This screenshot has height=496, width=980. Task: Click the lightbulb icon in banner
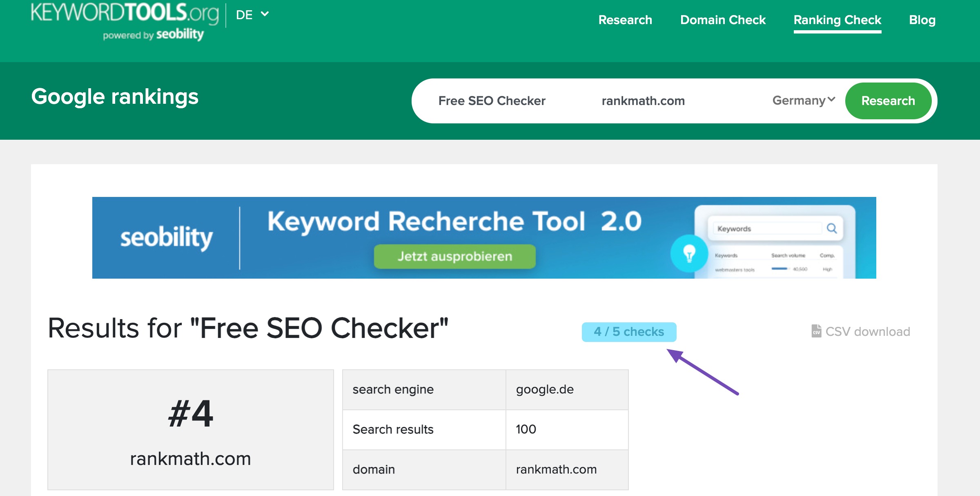click(x=689, y=253)
